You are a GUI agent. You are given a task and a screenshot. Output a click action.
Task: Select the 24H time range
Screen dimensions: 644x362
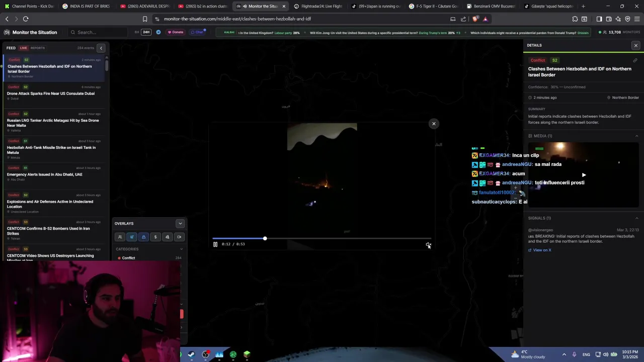coord(146,32)
